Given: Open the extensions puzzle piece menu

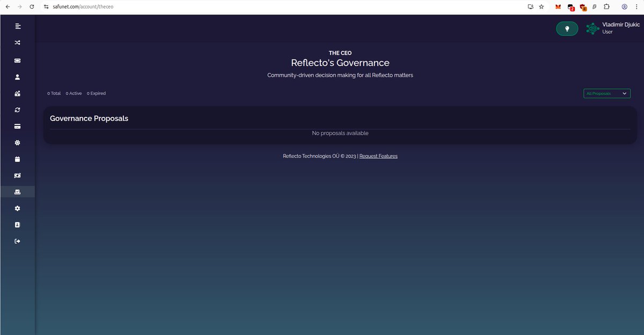Looking at the screenshot, I should pyautogui.click(x=606, y=6).
